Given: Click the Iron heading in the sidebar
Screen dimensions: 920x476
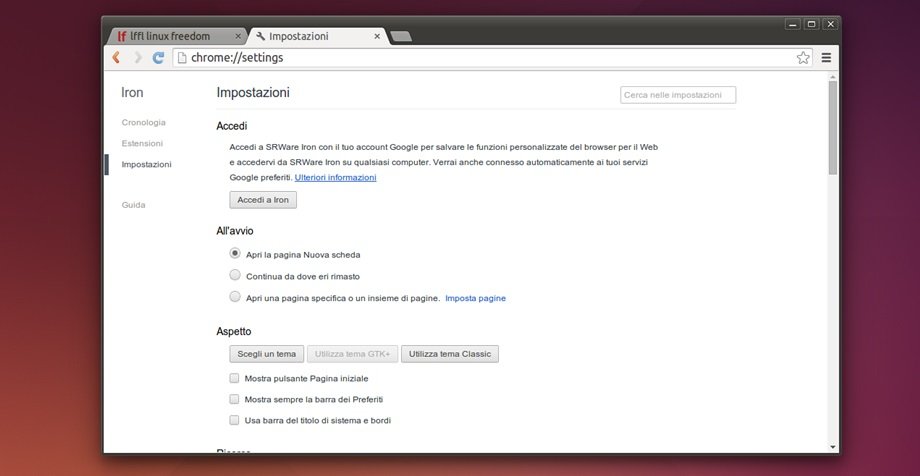Looking at the screenshot, I should pos(132,93).
